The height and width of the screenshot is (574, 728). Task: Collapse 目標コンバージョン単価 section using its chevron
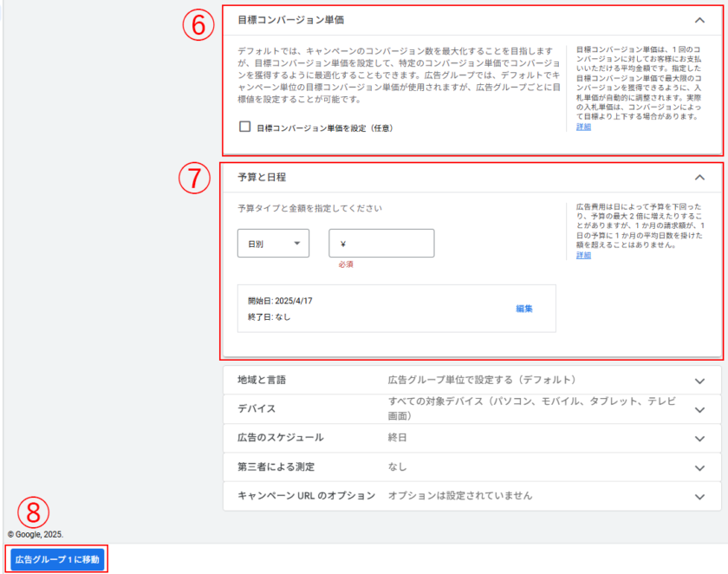click(699, 19)
